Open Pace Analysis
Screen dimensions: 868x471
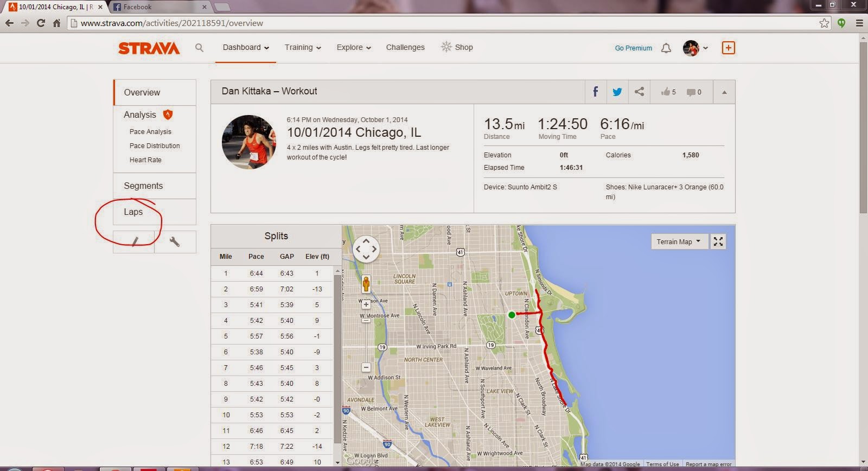tap(150, 132)
